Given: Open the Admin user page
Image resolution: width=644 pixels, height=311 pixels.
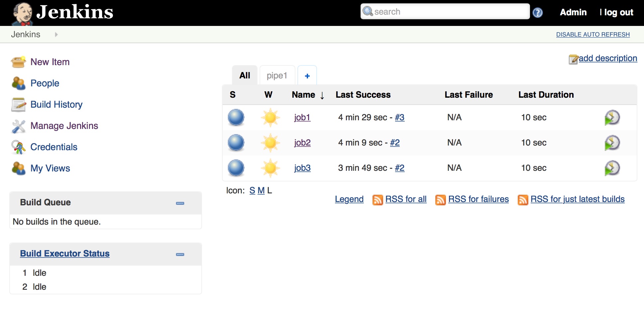Looking at the screenshot, I should 573,12.
